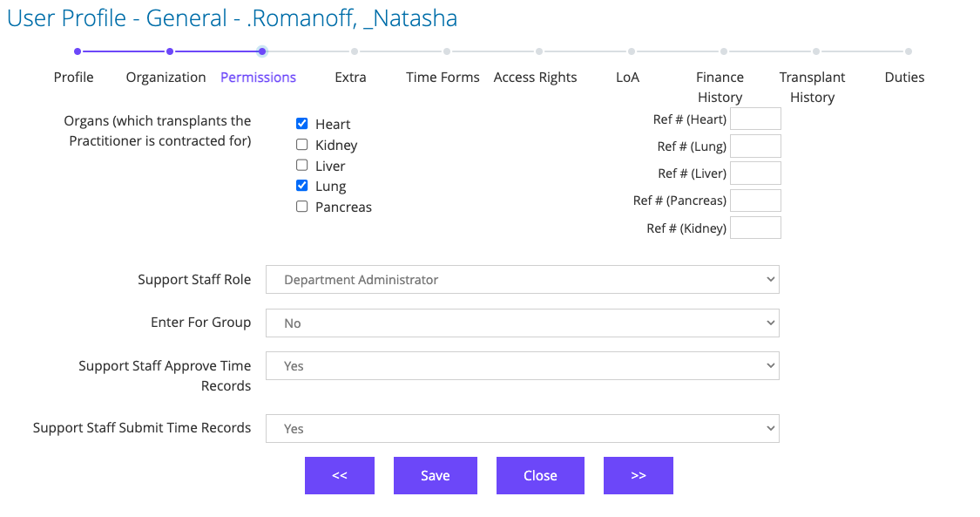Close the user profile form
The image size is (980, 517).
(540, 476)
